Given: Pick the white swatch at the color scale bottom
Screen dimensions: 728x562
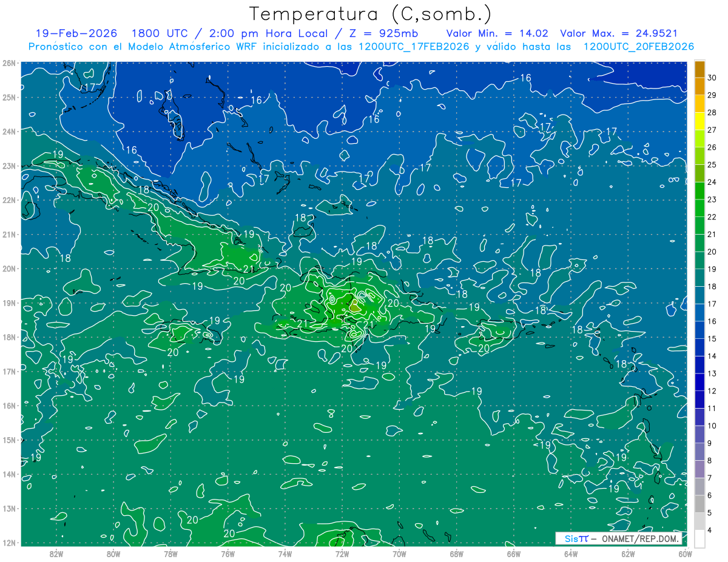Looking at the screenshot, I should point(699,539).
